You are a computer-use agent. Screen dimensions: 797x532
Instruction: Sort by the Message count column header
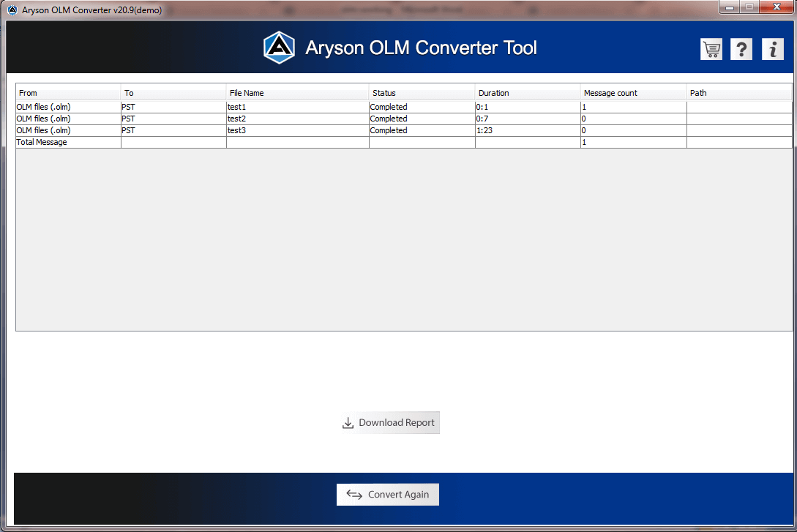coord(633,92)
